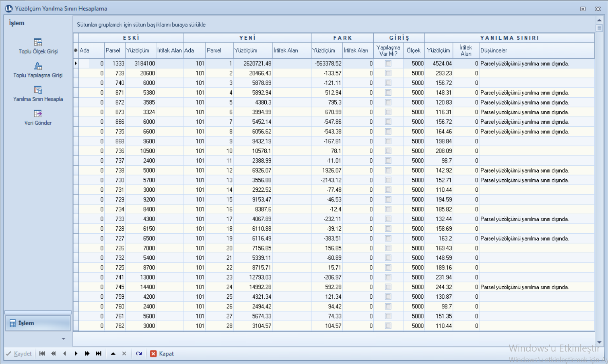The height and width of the screenshot is (364, 608).
Task: Jump to previous page of records
Action: [x=53, y=353]
